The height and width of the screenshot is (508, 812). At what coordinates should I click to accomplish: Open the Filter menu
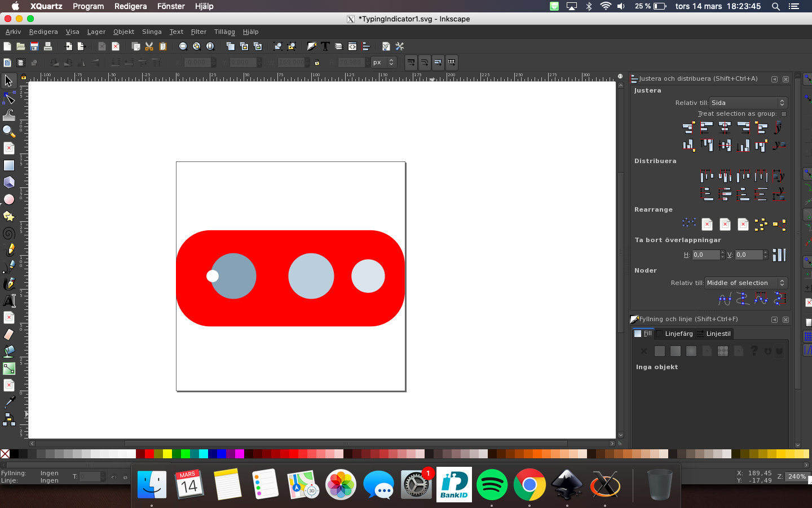(x=198, y=32)
